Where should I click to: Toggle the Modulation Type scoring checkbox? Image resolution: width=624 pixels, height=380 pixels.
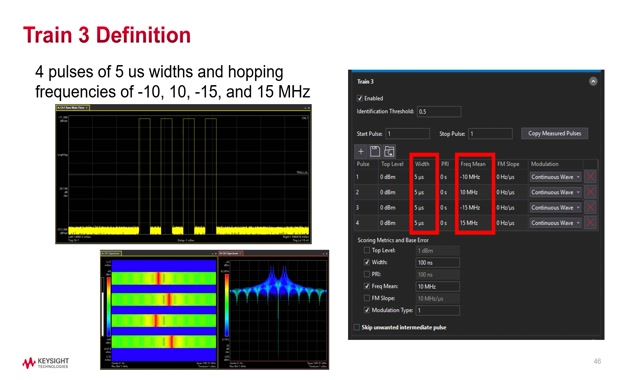pos(367,310)
